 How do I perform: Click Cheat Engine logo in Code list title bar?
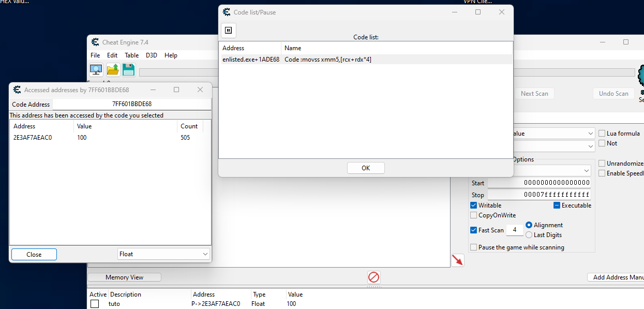pos(227,12)
